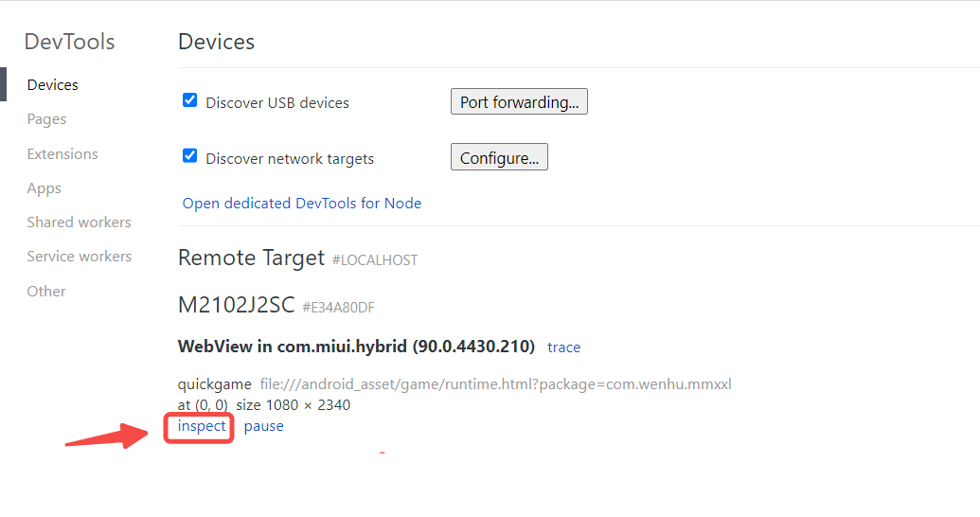
Task: Select Other in the sidebar
Action: click(x=46, y=292)
